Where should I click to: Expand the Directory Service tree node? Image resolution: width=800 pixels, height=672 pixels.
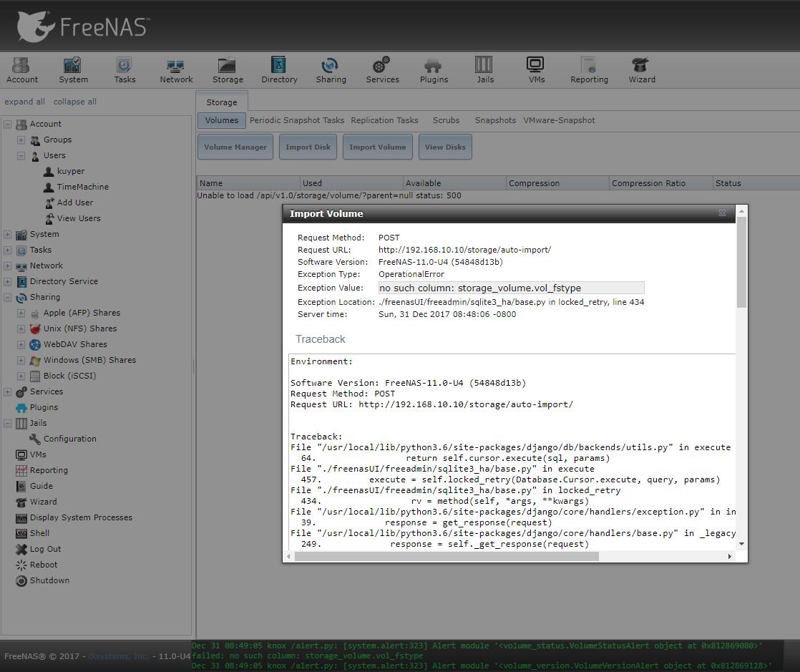[8, 282]
